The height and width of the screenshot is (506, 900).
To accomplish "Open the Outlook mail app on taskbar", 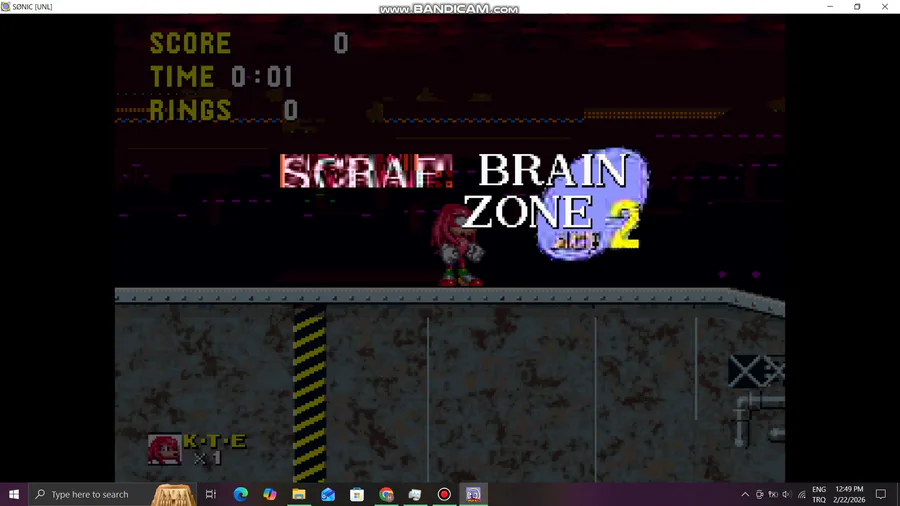I will point(328,494).
